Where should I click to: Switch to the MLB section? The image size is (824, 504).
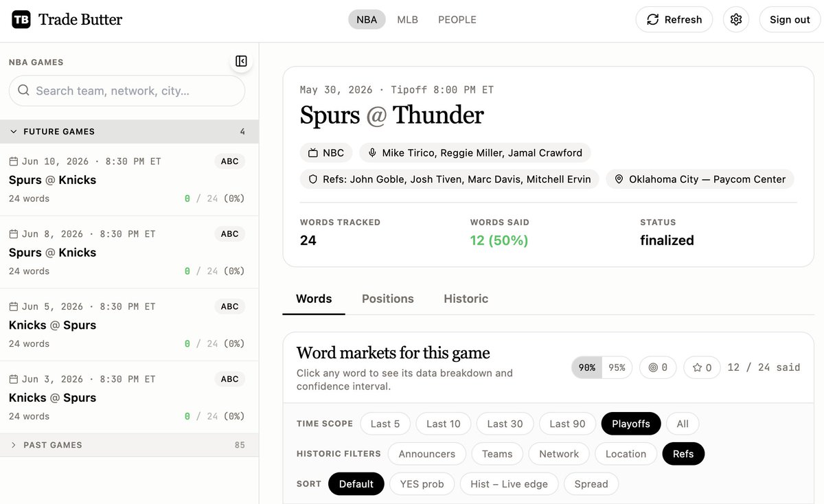(x=408, y=19)
